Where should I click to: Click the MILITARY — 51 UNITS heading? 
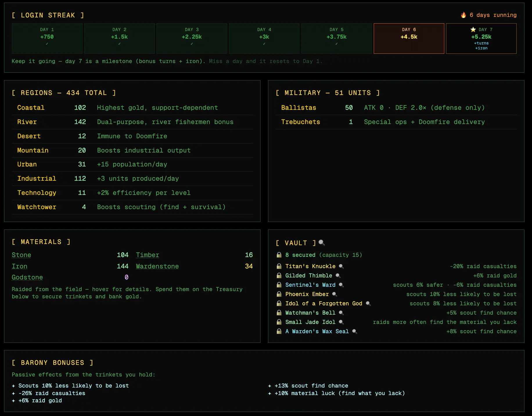point(328,93)
